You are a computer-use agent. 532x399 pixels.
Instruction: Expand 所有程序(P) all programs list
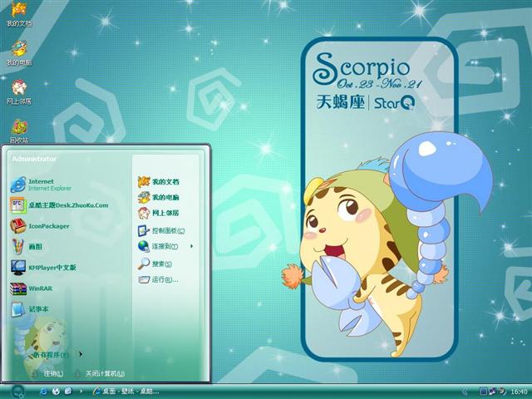[x=56, y=355]
